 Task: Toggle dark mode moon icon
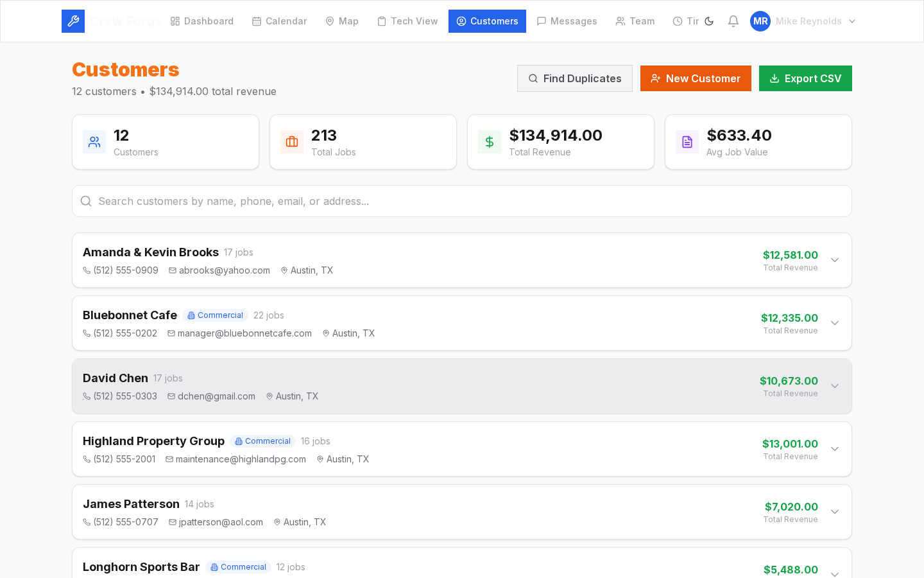[x=709, y=21]
